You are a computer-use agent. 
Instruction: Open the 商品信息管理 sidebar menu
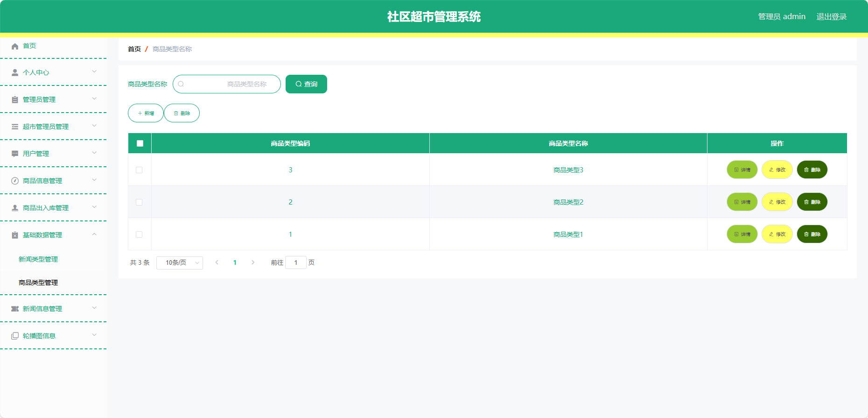[x=53, y=181]
